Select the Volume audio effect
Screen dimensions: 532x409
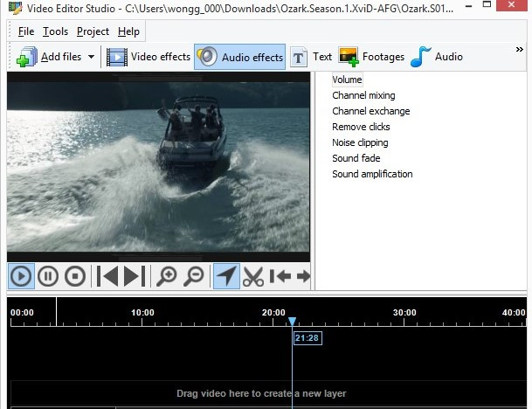[x=347, y=80]
